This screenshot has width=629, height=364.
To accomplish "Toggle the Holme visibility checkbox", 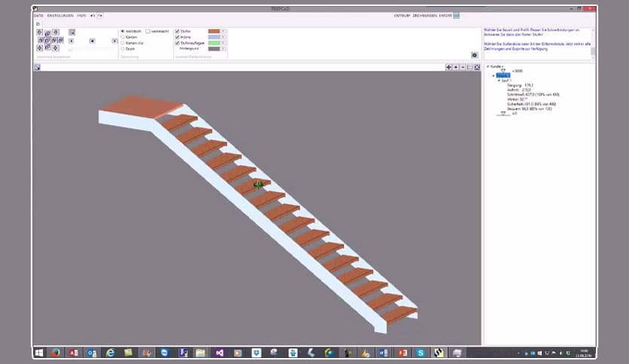I will tap(178, 37).
